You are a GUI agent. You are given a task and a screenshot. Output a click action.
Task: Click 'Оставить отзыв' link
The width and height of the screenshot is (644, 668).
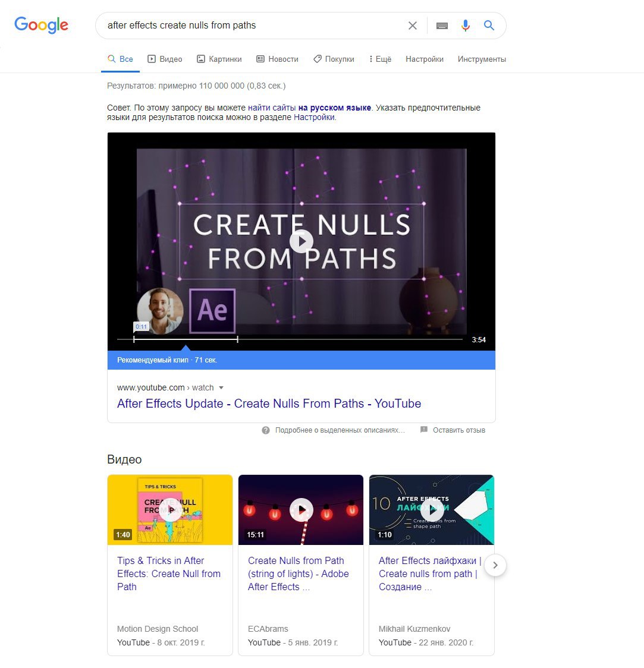pos(459,430)
